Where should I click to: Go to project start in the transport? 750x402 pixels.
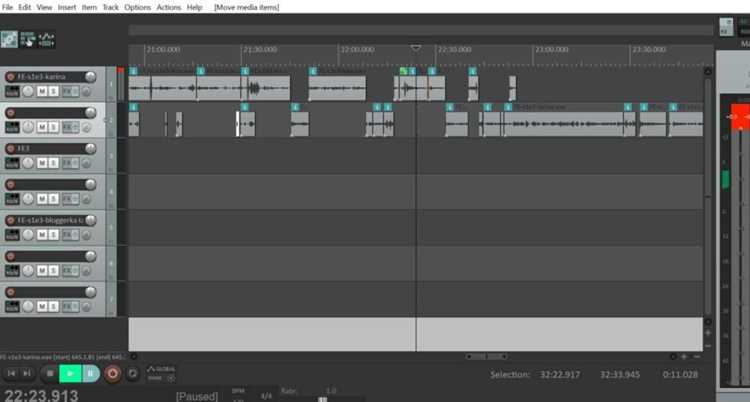click(x=11, y=373)
